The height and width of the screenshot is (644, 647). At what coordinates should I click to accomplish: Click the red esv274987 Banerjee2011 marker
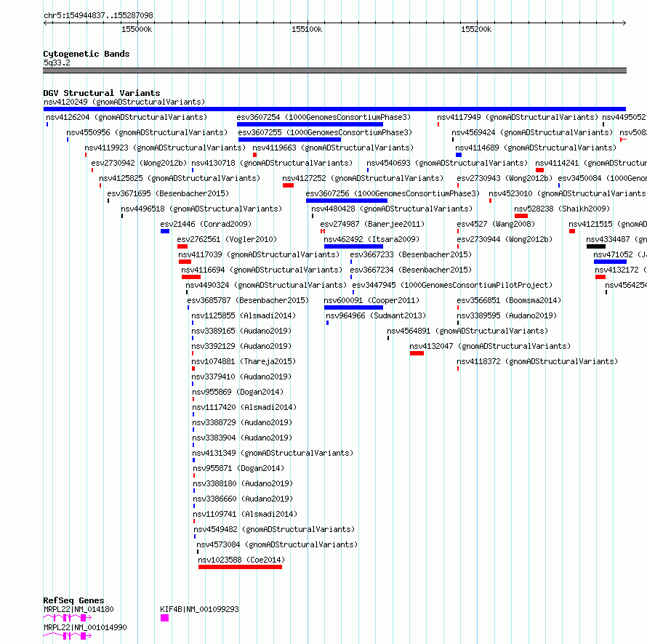(323, 231)
